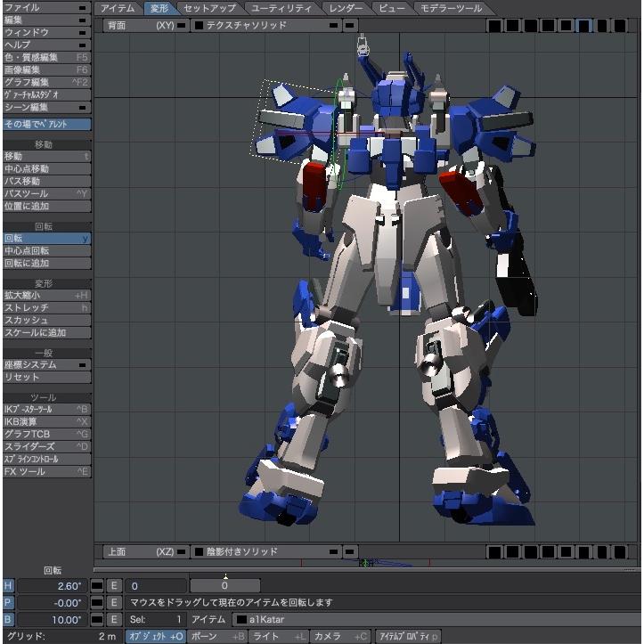Open the 編集 dropdown menu

click(47, 20)
